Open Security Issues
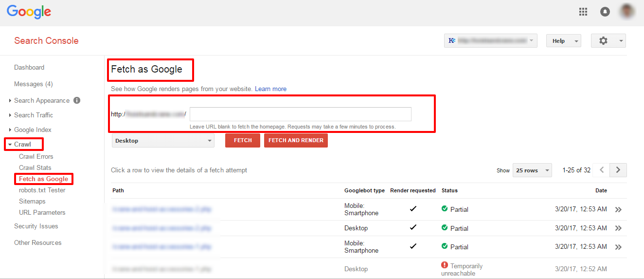 [36, 226]
